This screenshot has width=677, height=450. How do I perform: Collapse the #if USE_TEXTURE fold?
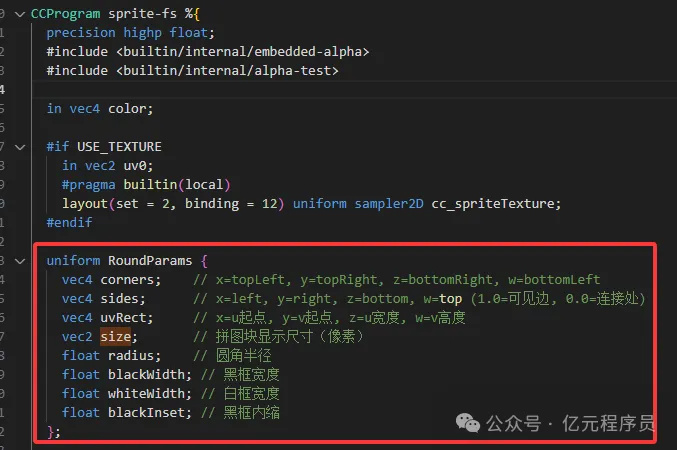20,147
